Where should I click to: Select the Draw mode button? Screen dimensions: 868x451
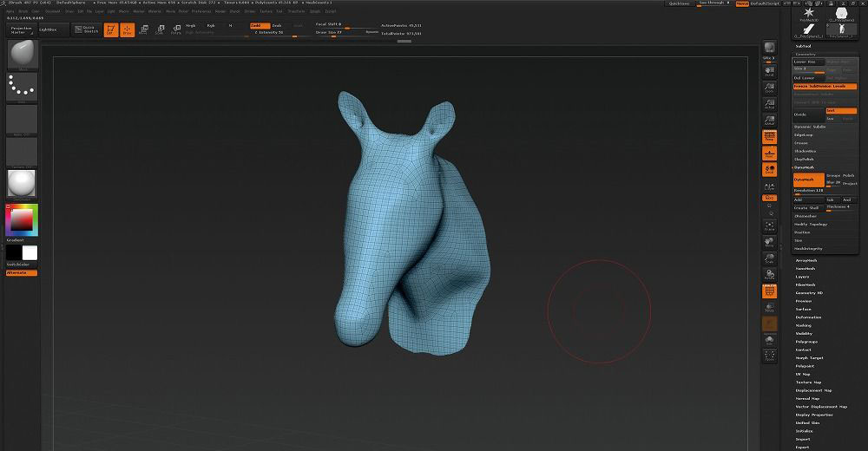[x=128, y=29]
